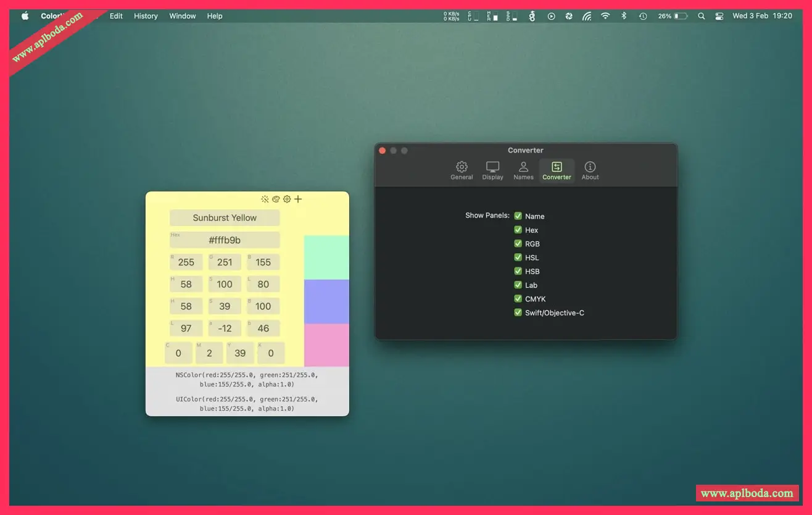
Task: Open the About info icon
Action: click(590, 170)
